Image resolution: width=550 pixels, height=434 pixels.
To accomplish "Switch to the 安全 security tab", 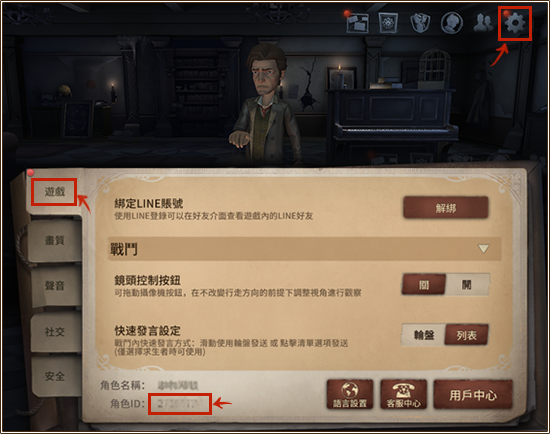I will pos(55,376).
